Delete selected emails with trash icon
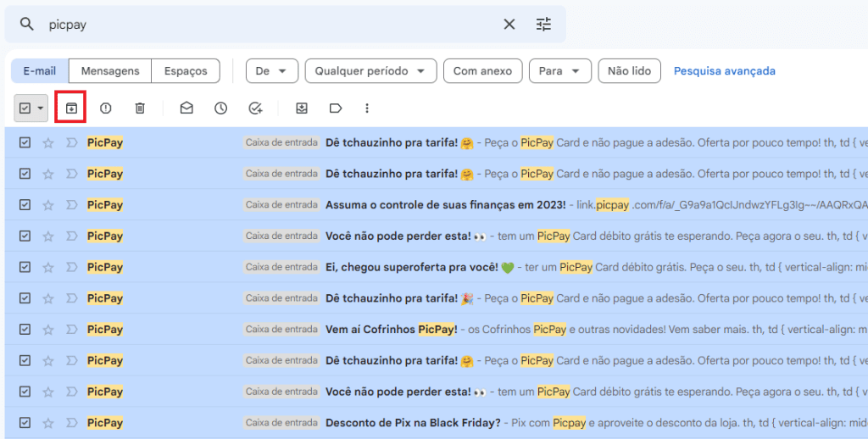This screenshot has height=439, width=868. pyautogui.click(x=140, y=108)
